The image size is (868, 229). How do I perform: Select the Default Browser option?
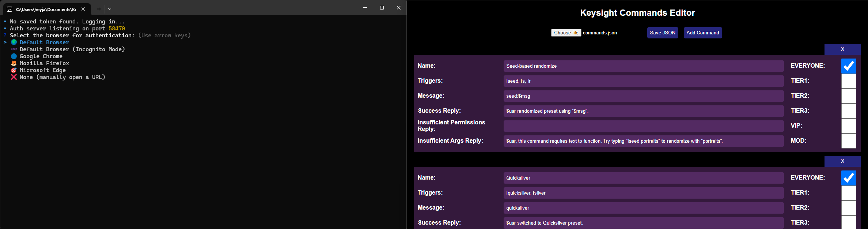pyautogui.click(x=44, y=42)
